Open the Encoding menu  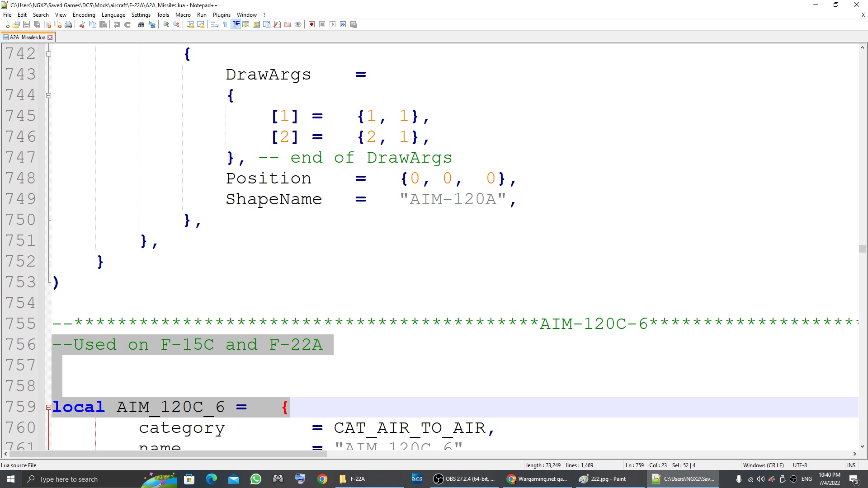(x=84, y=15)
